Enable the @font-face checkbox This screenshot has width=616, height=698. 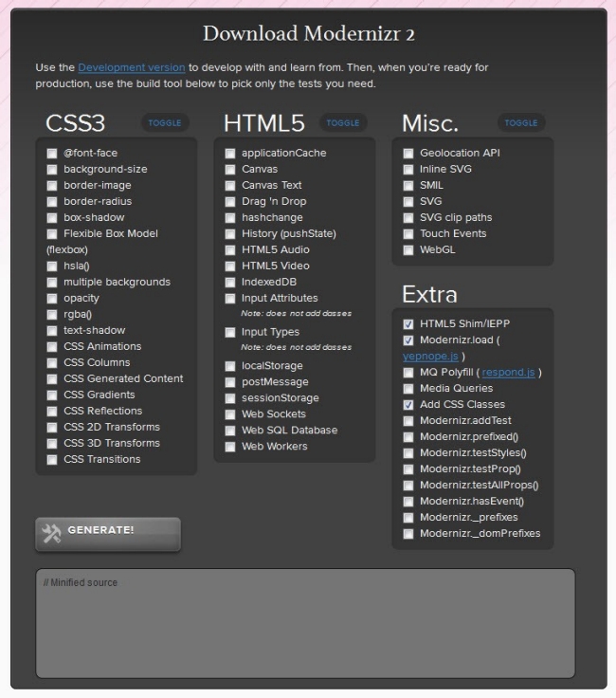click(52, 154)
